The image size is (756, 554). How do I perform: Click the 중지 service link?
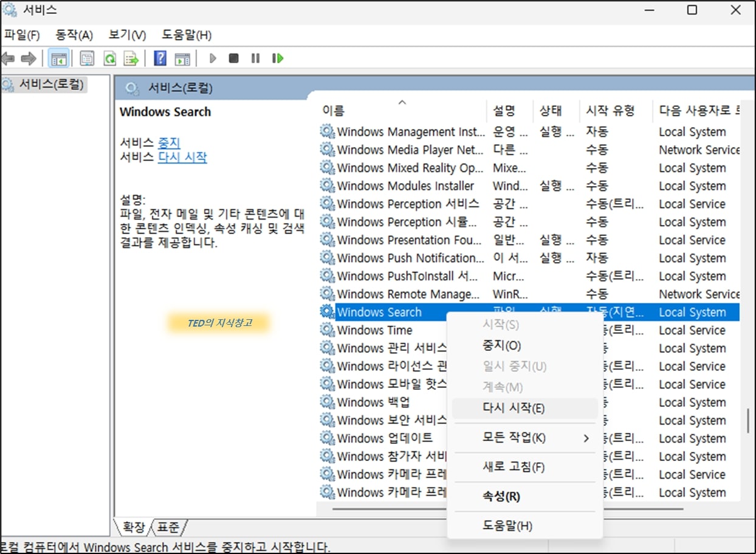pos(169,142)
